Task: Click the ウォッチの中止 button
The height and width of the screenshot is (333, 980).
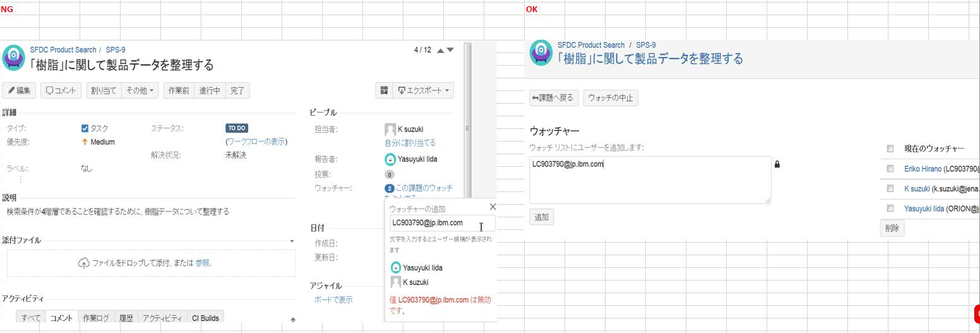Action: coord(611,98)
